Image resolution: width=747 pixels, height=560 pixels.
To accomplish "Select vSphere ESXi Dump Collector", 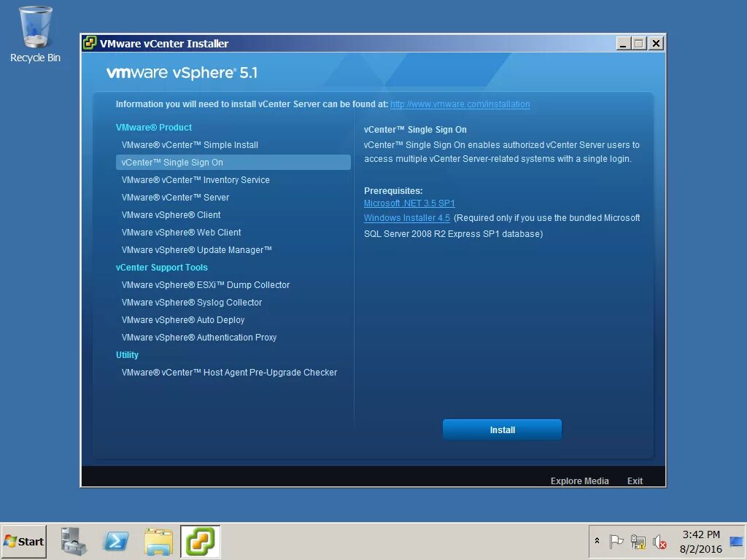I will (x=205, y=285).
